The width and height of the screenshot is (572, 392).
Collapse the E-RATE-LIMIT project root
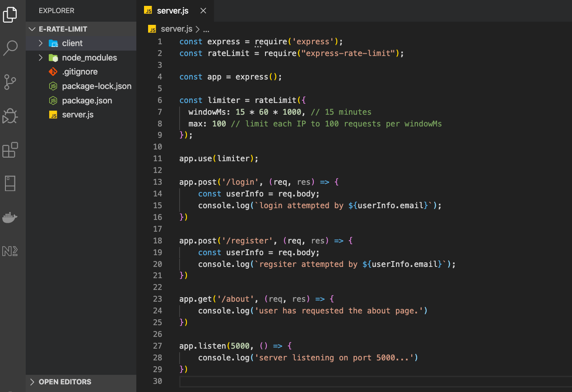pos(63,29)
